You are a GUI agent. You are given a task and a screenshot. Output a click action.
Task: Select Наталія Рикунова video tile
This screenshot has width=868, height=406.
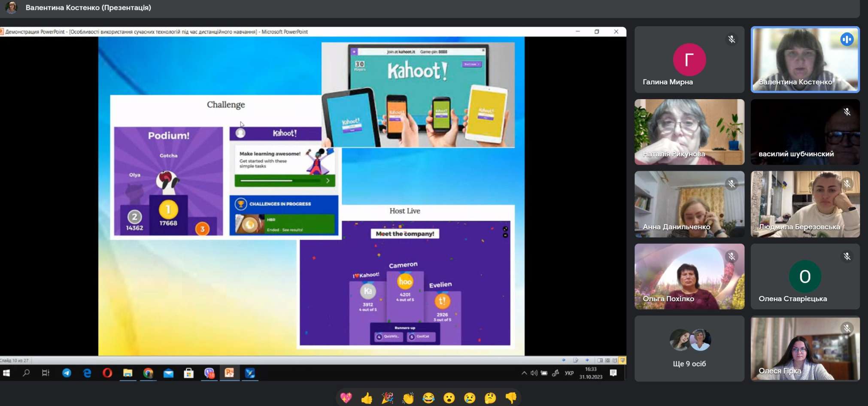[689, 132]
